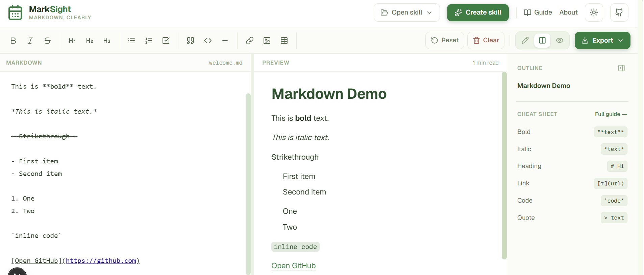Image resolution: width=644 pixels, height=275 pixels.
Task: Click the Open GitHub link in preview
Action: [293, 266]
